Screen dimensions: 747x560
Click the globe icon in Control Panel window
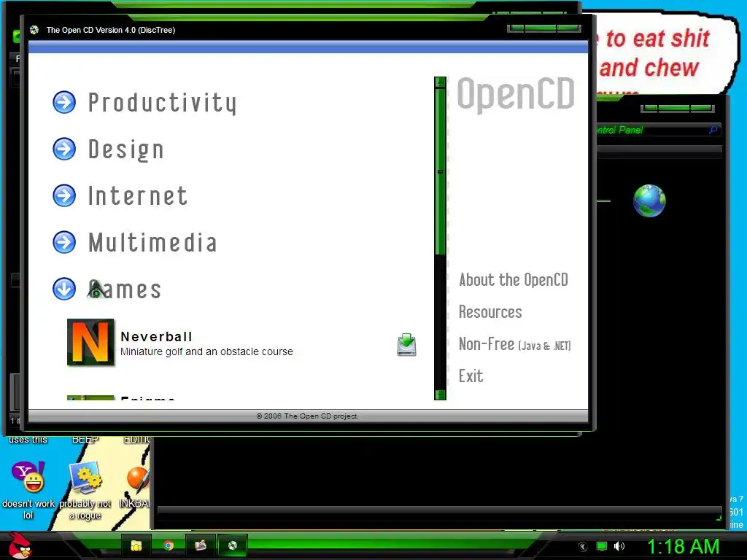[649, 201]
